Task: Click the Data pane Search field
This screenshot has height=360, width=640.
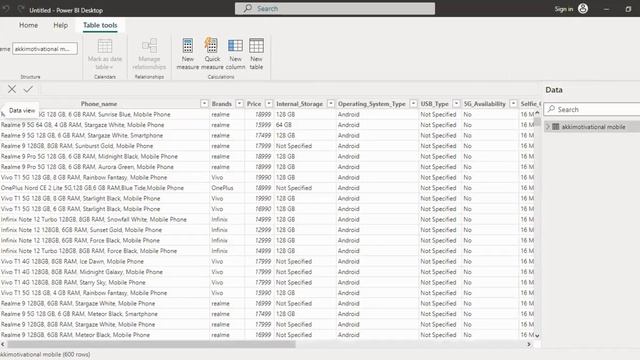Action: [x=592, y=109]
